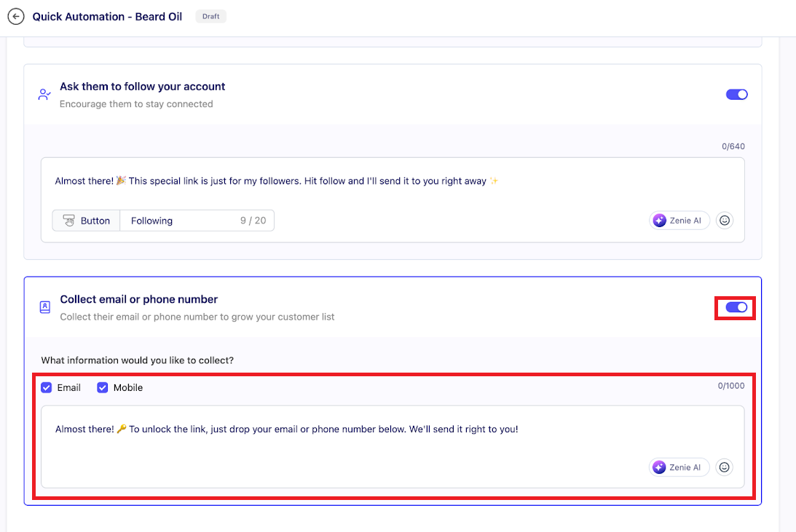
Task: Click the Button label in follow message
Action: coord(95,221)
